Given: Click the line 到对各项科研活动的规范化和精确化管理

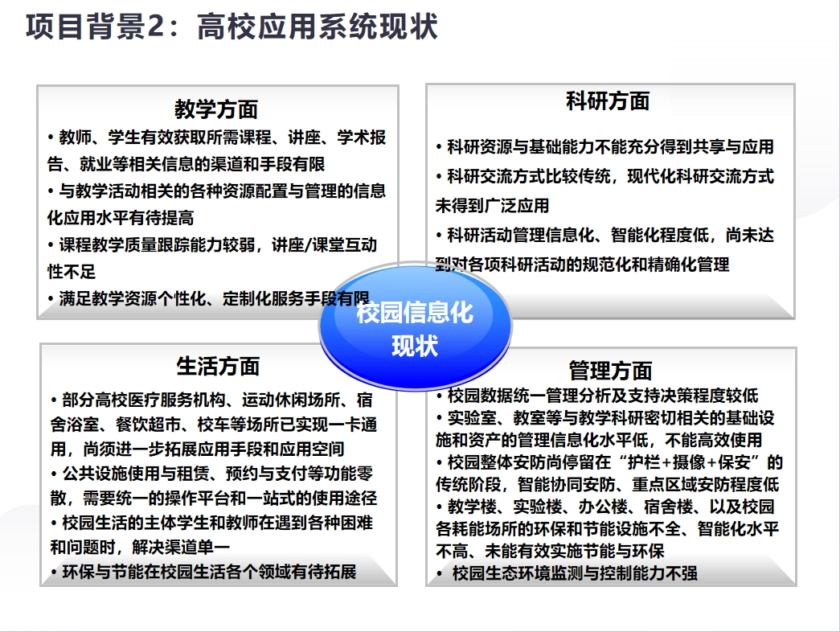Looking at the screenshot, I should [x=582, y=265].
